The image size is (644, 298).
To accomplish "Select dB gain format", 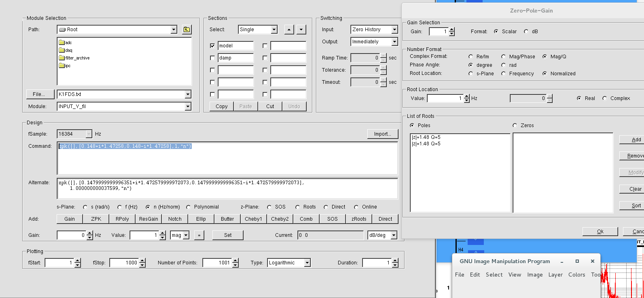I will coord(526,32).
